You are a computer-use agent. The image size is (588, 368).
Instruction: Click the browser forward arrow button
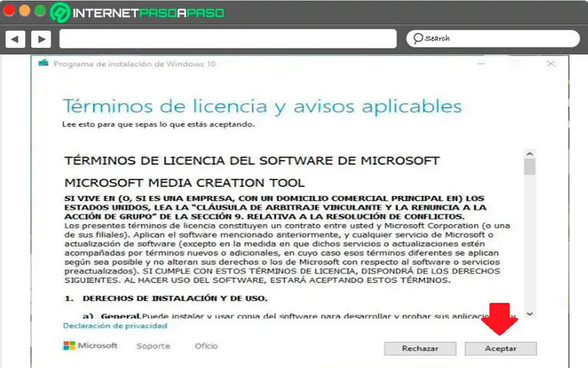pos(41,39)
